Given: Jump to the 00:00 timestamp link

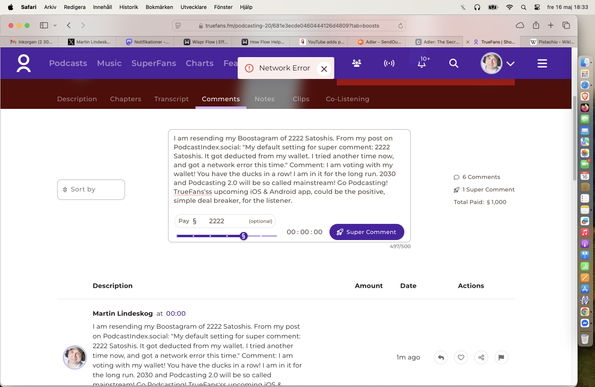Looking at the screenshot, I should [x=176, y=313].
